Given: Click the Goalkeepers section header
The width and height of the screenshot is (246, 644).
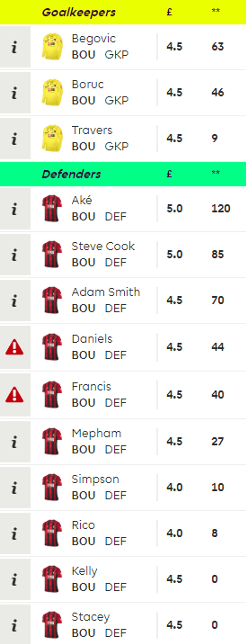Looking at the screenshot, I should (x=79, y=12).
